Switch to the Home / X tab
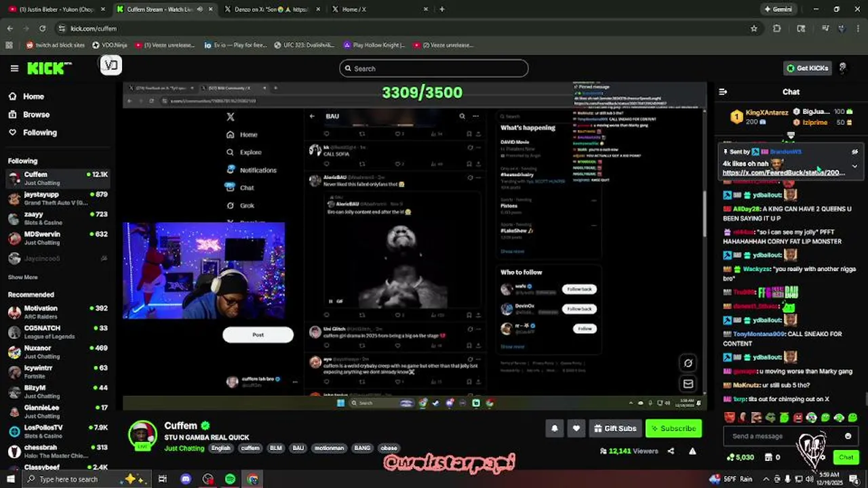The height and width of the screenshot is (488, 868). click(x=380, y=9)
